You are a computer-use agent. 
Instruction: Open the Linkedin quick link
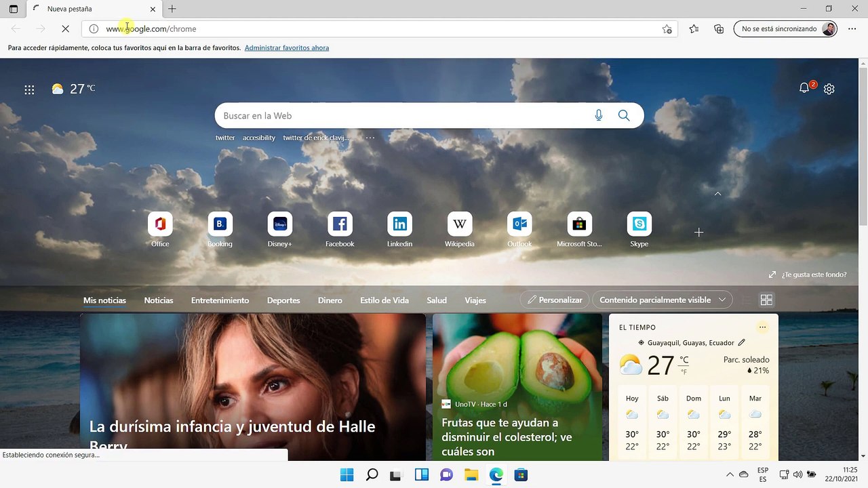(399, 230)
